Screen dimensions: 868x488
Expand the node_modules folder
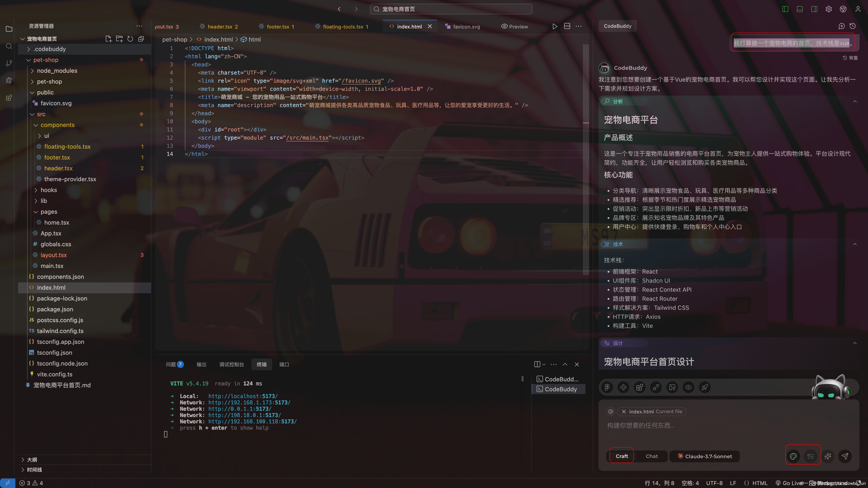(84, 71)
